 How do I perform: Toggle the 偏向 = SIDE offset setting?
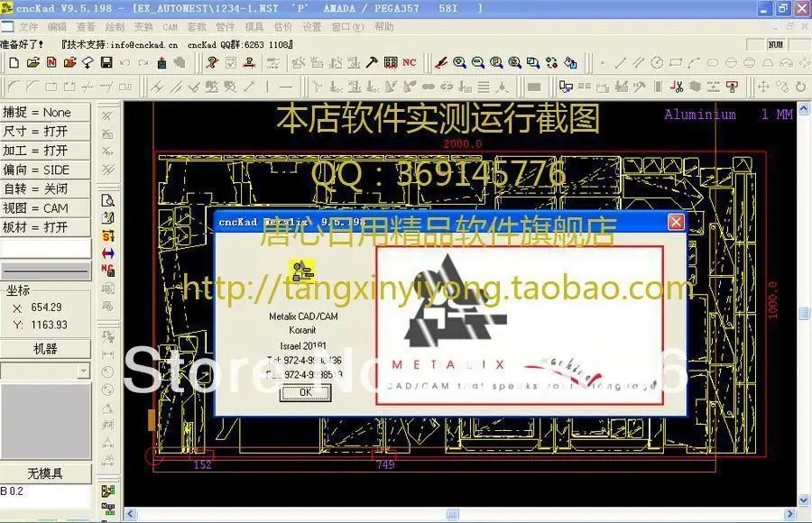point(46,170)
